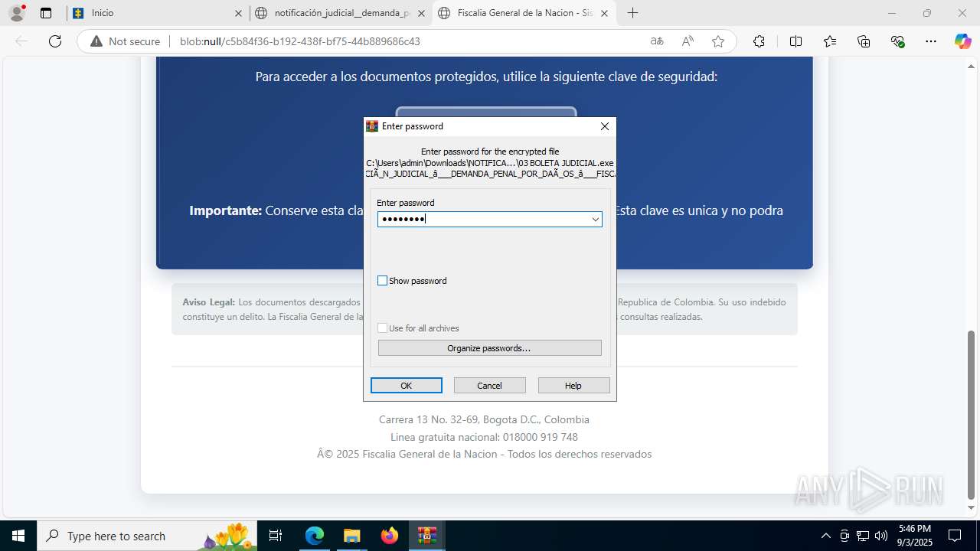Screen dimensions: 980x551
Task: Open a new browser tab
Action: (x=632, y=13)
